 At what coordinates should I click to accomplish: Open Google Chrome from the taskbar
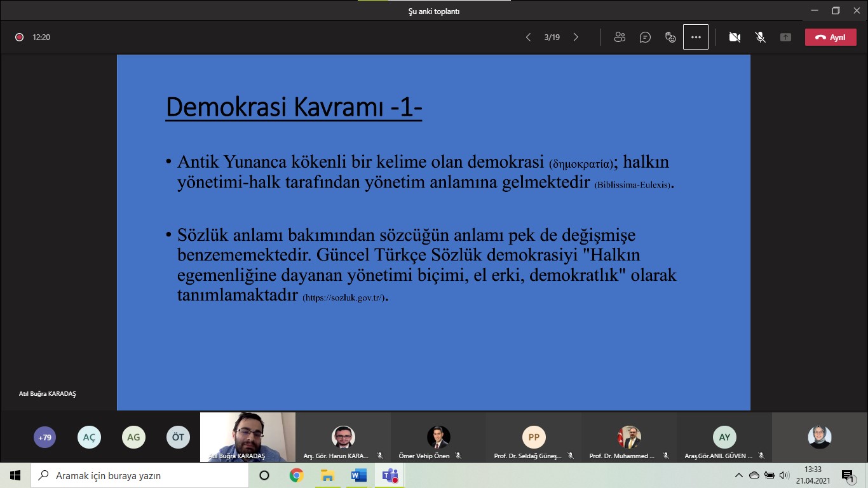point(296,475)
